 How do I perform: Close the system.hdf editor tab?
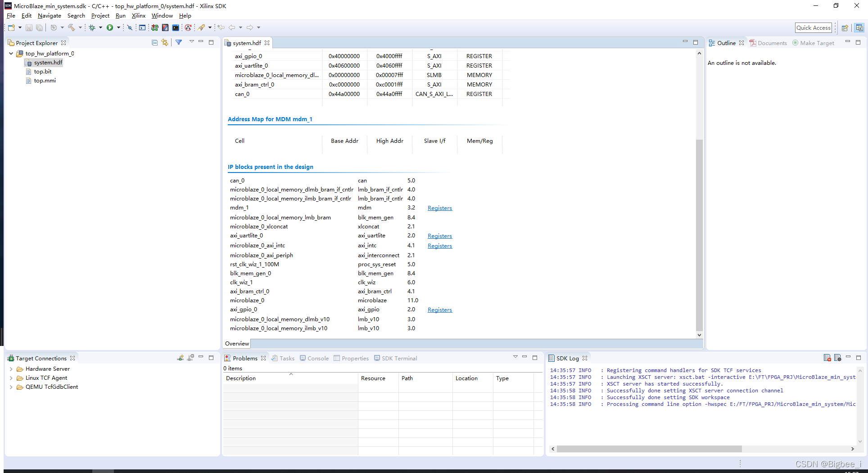267,43
